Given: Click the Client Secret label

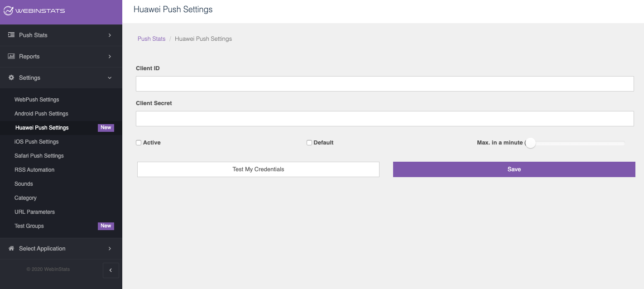Looking at the screenshot, I should pos(154,103).
